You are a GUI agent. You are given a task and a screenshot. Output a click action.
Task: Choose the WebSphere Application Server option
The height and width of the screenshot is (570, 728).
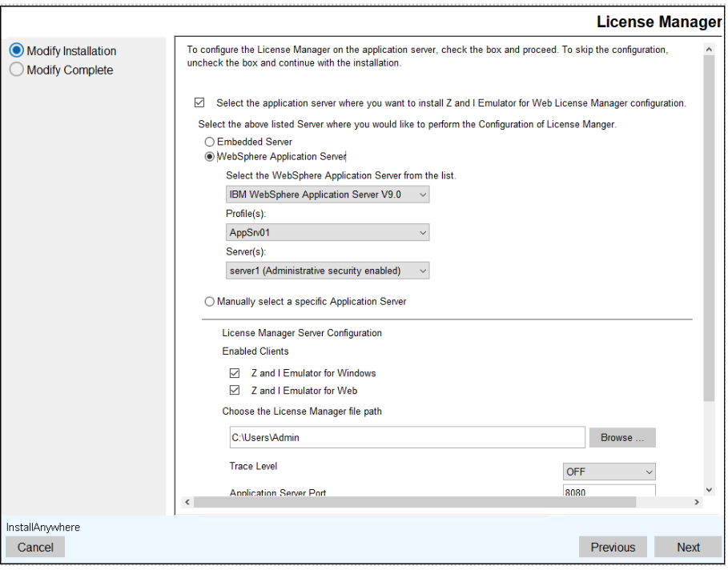(210, 157)
